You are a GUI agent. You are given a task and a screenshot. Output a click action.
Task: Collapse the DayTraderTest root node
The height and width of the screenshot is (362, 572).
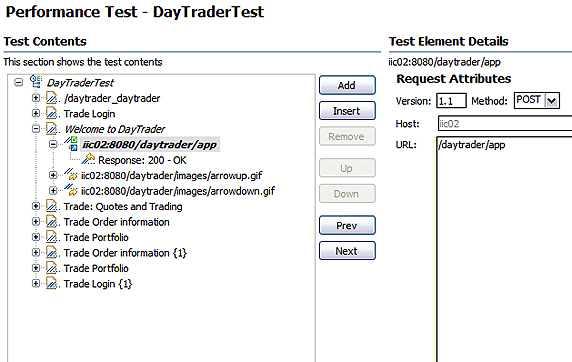click(18, 82)
